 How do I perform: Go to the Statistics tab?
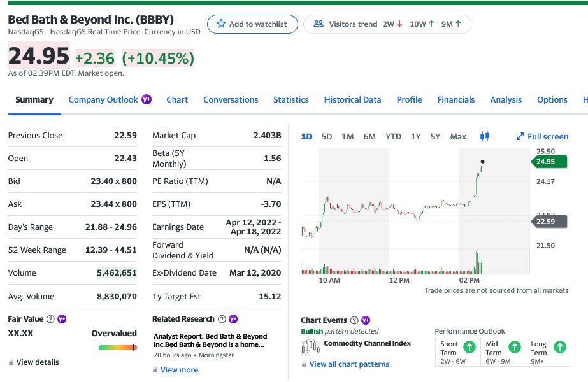click(291, 100)
